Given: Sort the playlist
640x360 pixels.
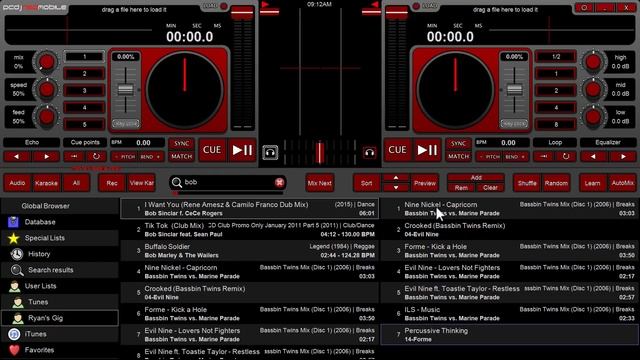Looking at the screenshot, I should point(367,183).
